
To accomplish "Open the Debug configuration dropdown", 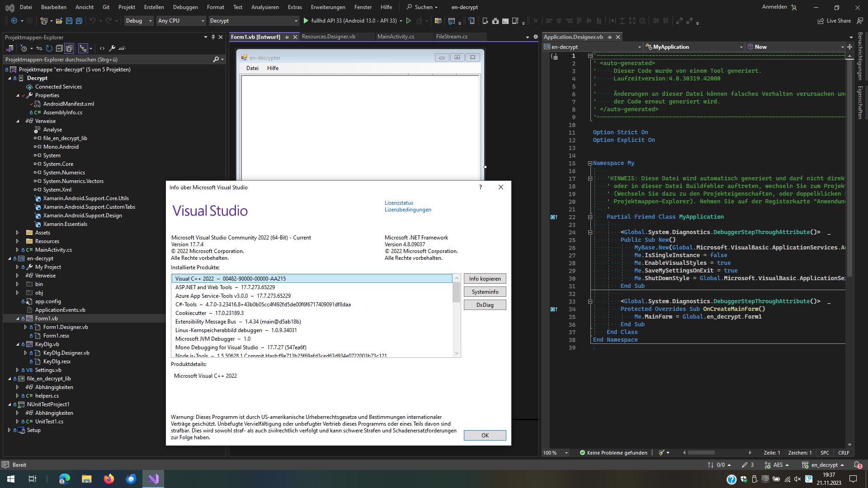I will [138, 21].
